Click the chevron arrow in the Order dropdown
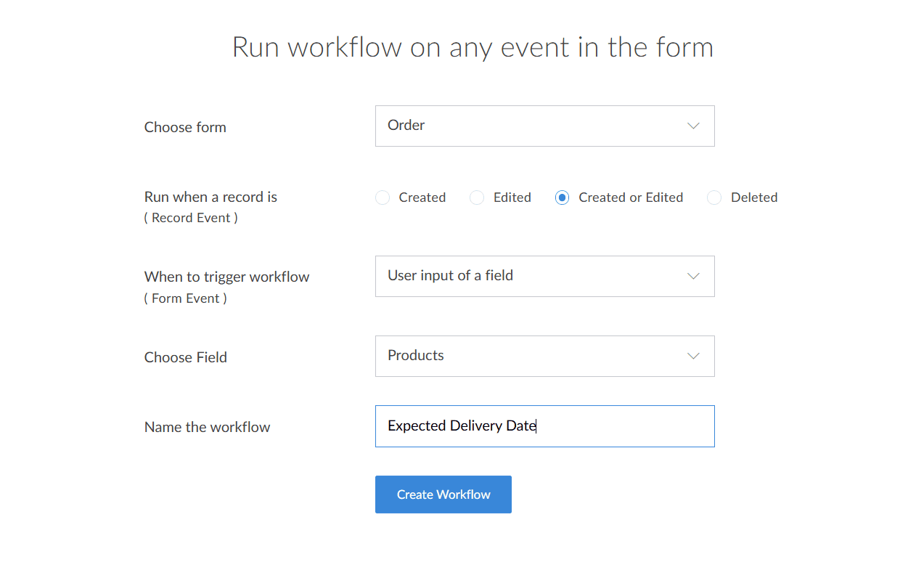This screenshot has height=562, width=924. pyautogui.click(x=693, y=126)
